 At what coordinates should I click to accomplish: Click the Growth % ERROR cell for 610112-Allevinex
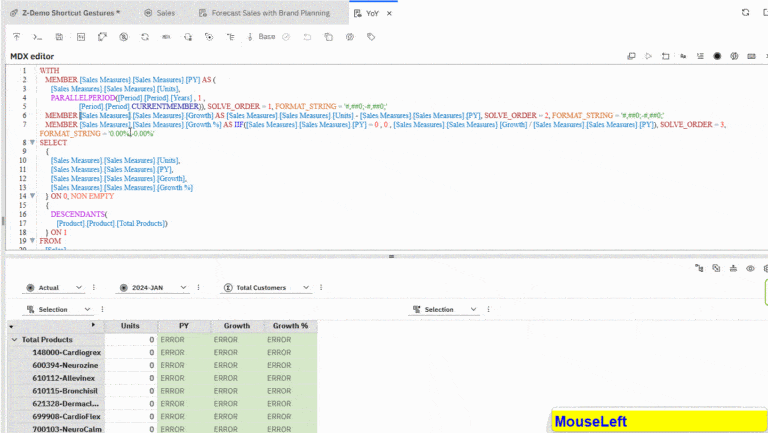[290, 378]
